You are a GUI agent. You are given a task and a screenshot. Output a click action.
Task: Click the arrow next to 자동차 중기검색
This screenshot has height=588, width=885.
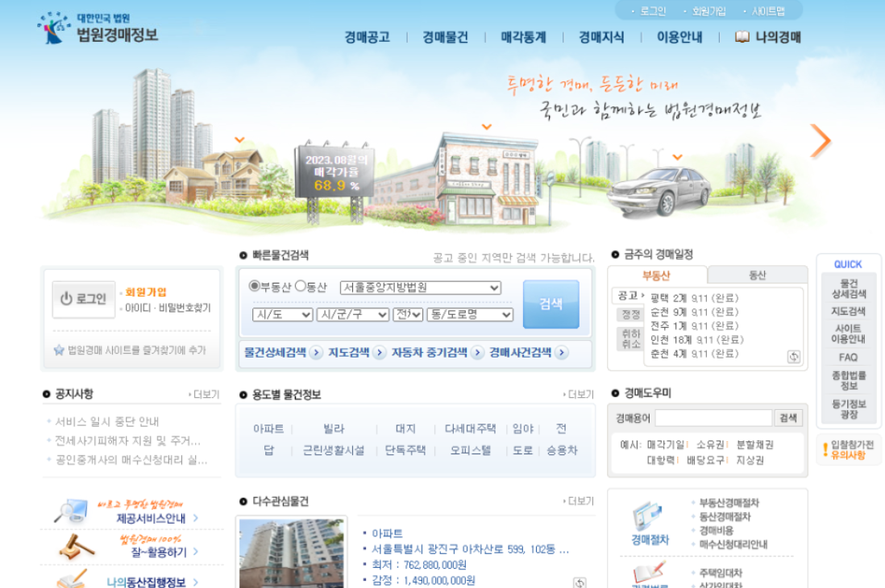pyautogui.click(x=477, y=353)
